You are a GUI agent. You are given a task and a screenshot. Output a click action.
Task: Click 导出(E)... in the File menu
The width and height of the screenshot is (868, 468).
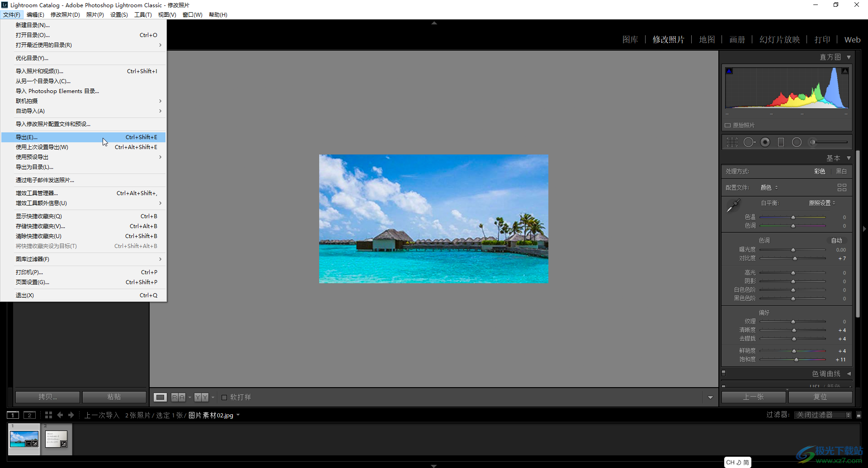coord(27,137)
